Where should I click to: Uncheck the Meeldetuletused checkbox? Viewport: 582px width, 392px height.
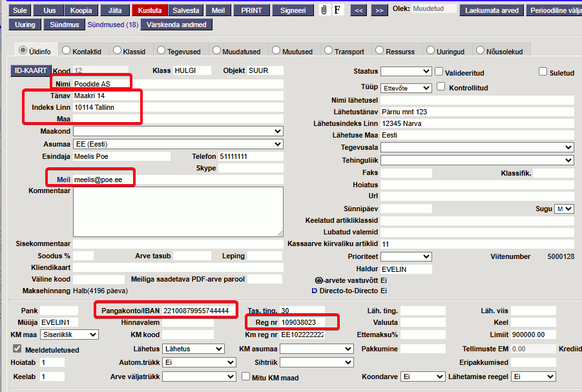[x=17, y=349]
